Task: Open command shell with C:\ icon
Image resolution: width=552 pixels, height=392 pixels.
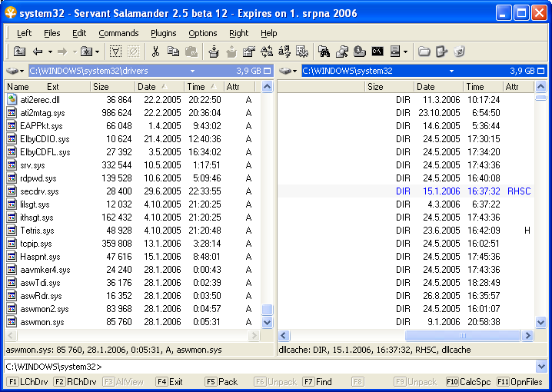Action: pyautogui.click(x=377, y=51)
